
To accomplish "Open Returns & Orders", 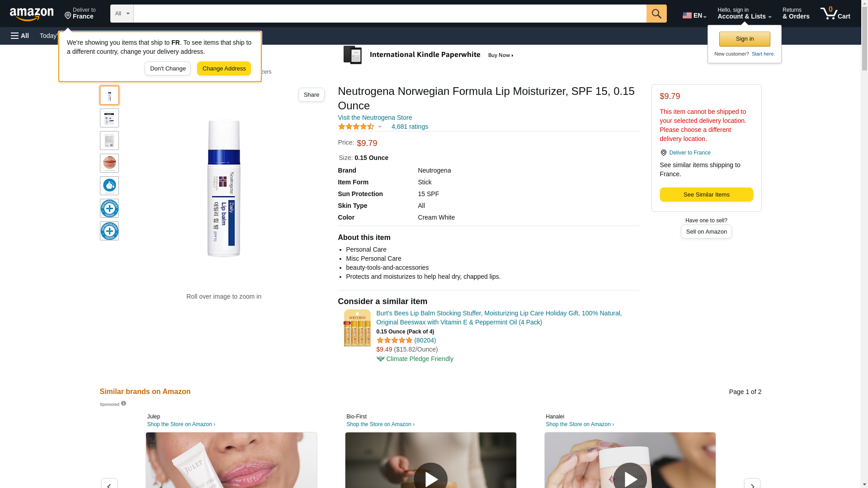I will pos(796,14).
